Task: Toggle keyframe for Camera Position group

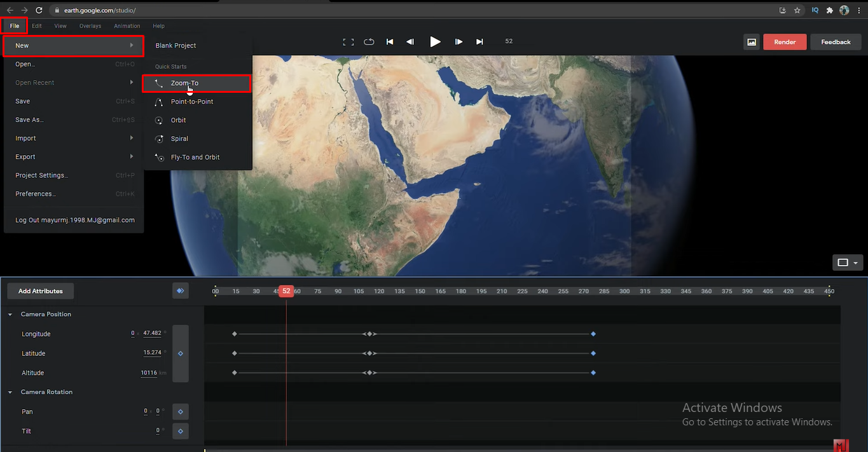Action: tap(181, 353)
